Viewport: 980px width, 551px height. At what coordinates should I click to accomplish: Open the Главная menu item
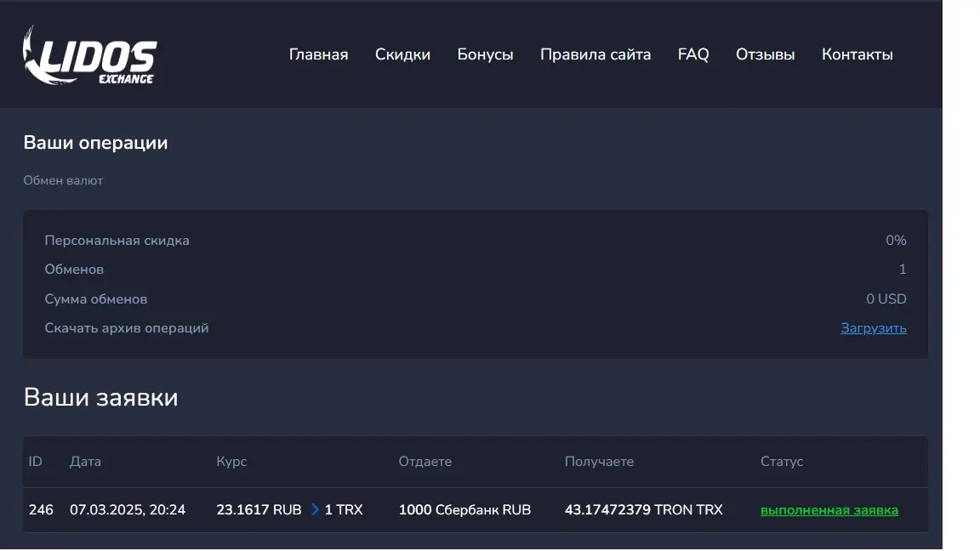pos(318,54)
